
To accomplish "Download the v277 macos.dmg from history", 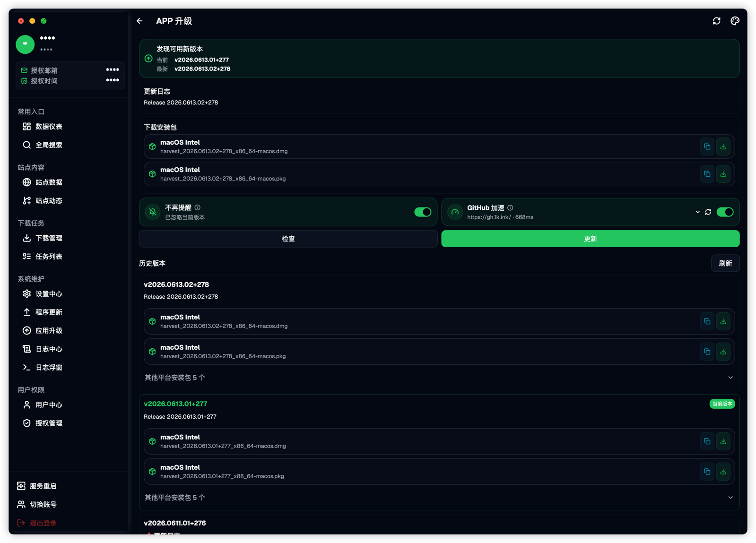I will [723, 441].
